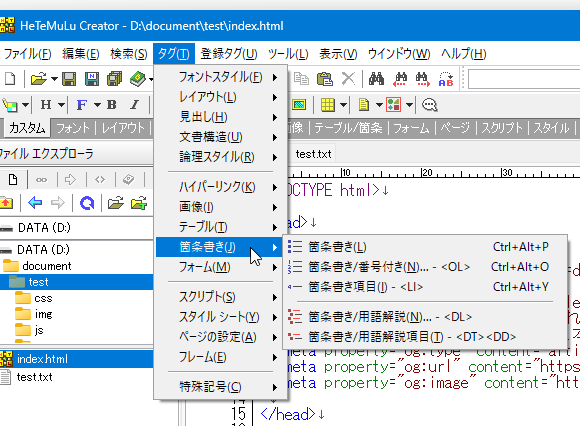Click the paint bucket color icon
580x426 pixels.
[10, 105]
